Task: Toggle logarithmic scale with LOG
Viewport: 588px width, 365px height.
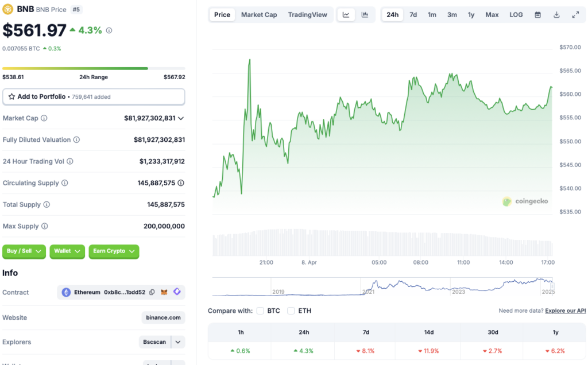Action: click(515, 14)
